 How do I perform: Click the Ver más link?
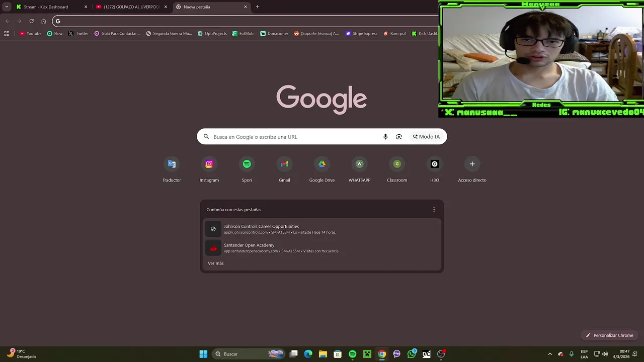click(216, 263)
